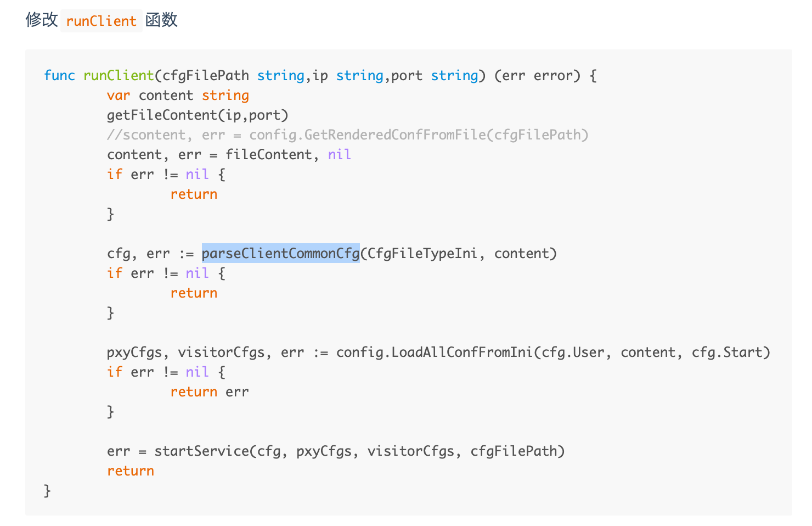Click the final closing brace of function

point(47,490)
